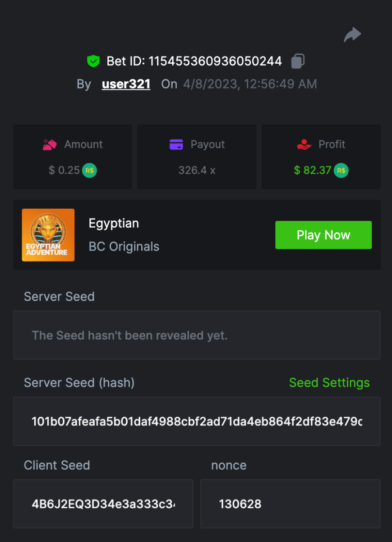Copy the Bet ID using copy icon
The width and height of the screenshot is (392, 542).
[x=298, y=61]
